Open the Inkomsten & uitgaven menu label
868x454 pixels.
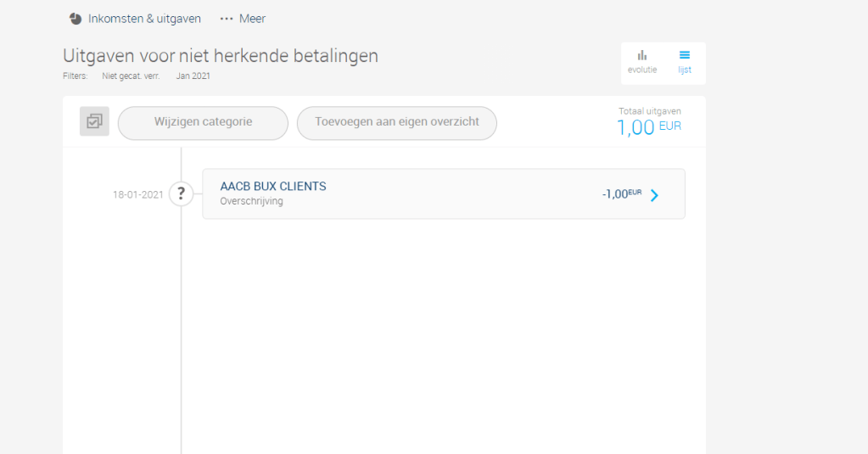click(144, 19)
